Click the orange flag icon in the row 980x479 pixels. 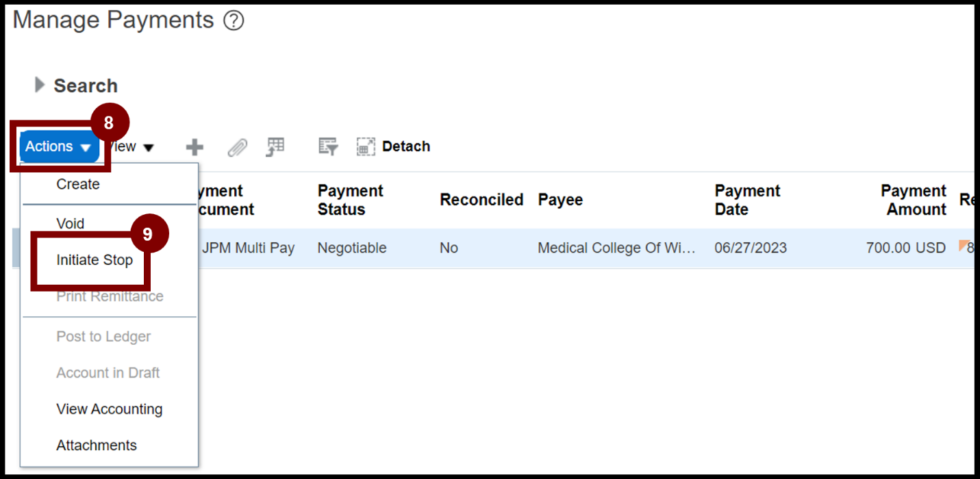[964, 246]
